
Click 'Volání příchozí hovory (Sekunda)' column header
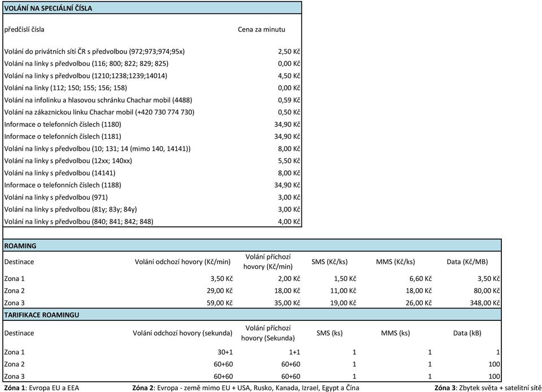(268, 333)
